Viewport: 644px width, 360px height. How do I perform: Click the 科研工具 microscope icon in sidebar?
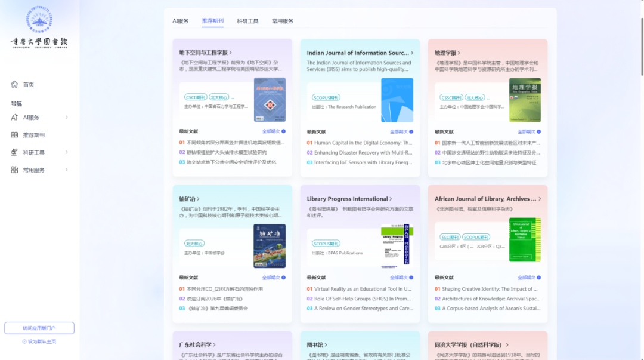(14, 152)
